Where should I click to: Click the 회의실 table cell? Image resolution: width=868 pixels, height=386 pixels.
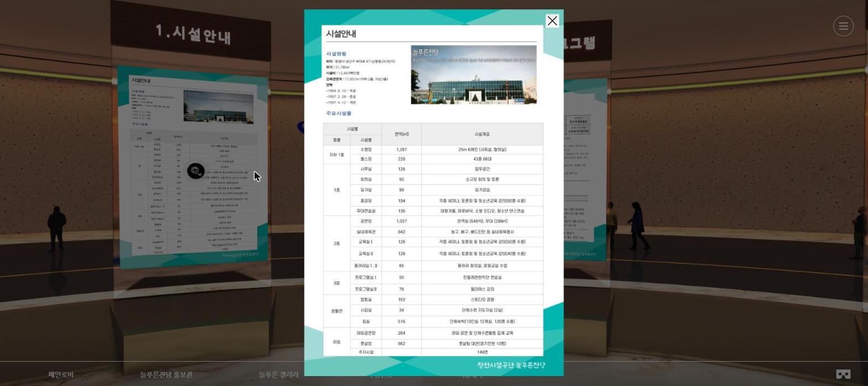coord(366,179)
